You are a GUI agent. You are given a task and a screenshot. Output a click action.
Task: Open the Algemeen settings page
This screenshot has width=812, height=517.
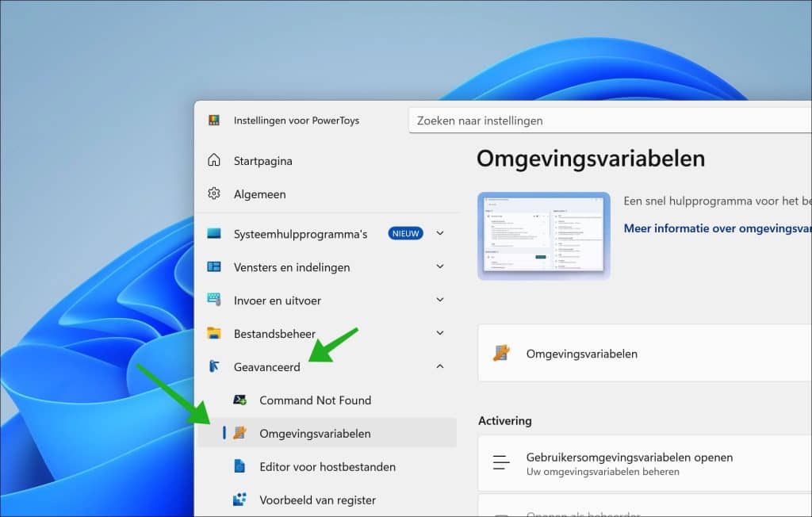[x=327, y=193]
